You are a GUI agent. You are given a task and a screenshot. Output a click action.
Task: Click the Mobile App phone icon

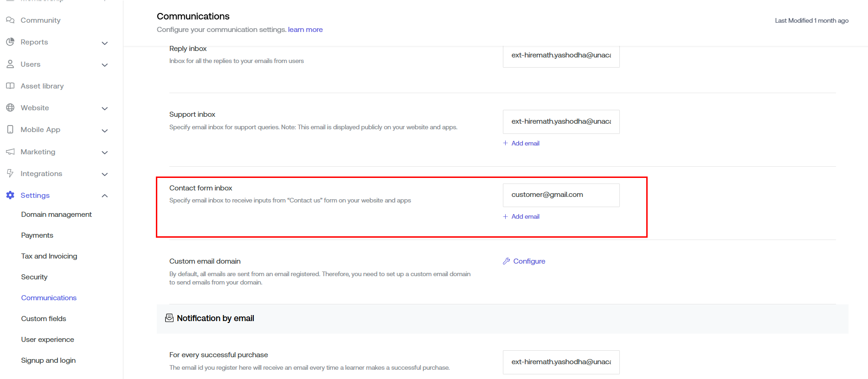(10, 130)
